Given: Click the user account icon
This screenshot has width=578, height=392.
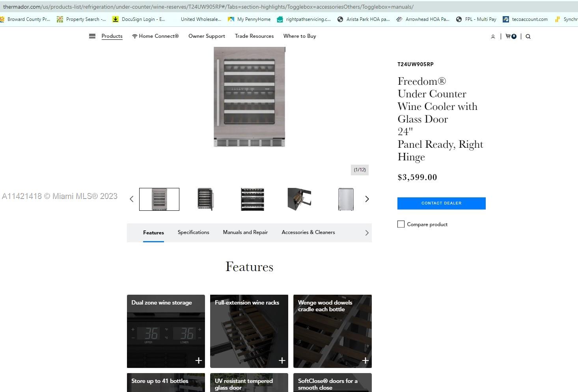Looking at the screenshot, I should pyautogui.click(x=493, y=37).
